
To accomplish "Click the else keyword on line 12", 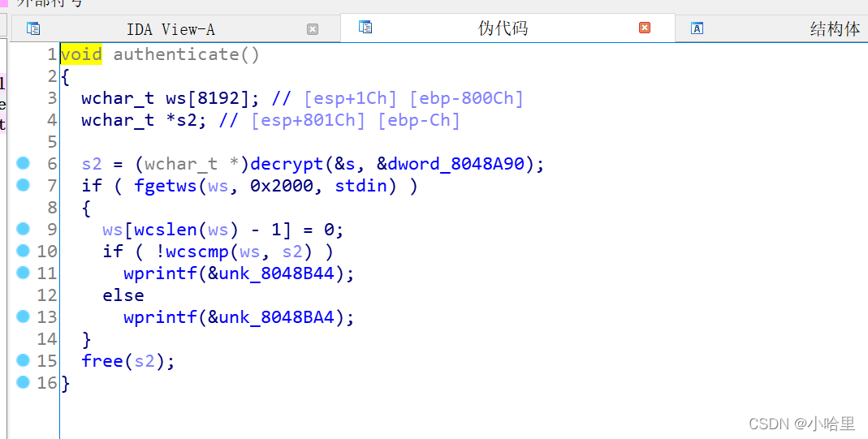I will (123, 295).
